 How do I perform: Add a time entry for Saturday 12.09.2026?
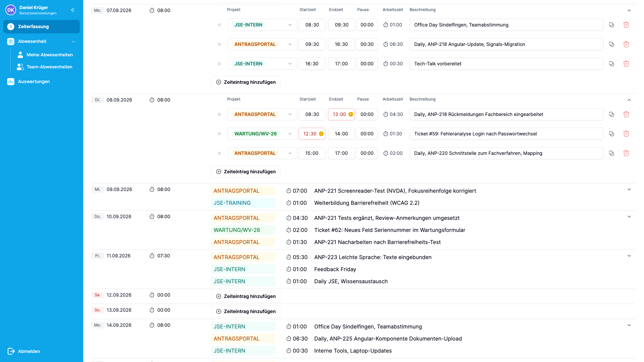[246, 296]
